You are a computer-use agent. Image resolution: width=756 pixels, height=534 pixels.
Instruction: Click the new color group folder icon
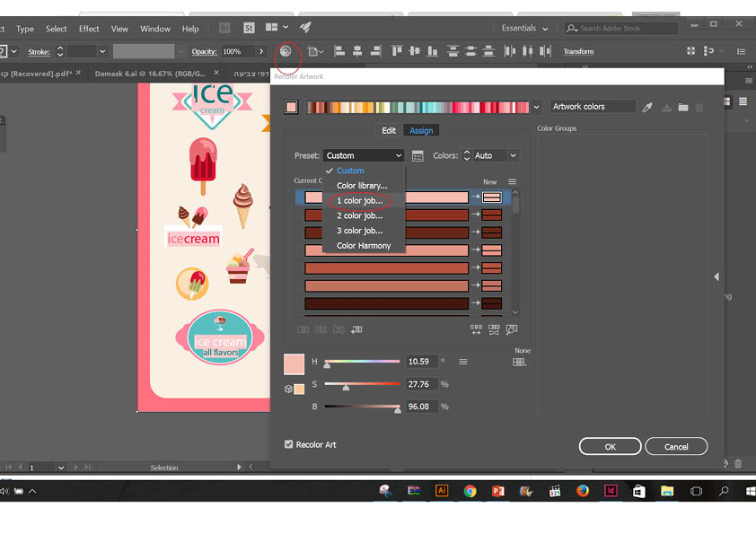tap(683, 108)
